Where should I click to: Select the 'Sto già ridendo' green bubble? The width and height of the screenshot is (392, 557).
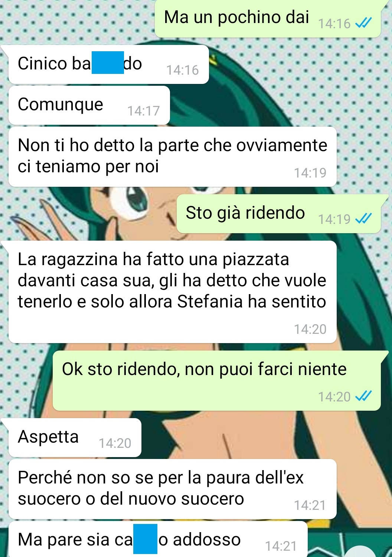point(279,214)
